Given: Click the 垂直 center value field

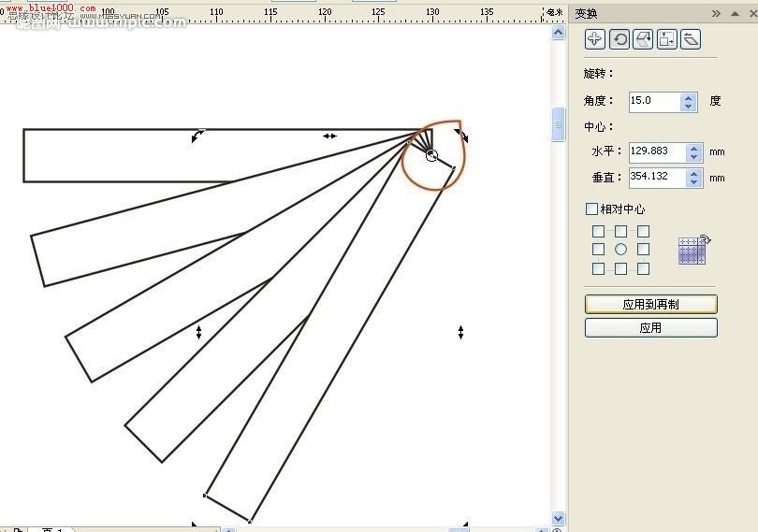Looking at the screenshot, I should click(656, 177).
